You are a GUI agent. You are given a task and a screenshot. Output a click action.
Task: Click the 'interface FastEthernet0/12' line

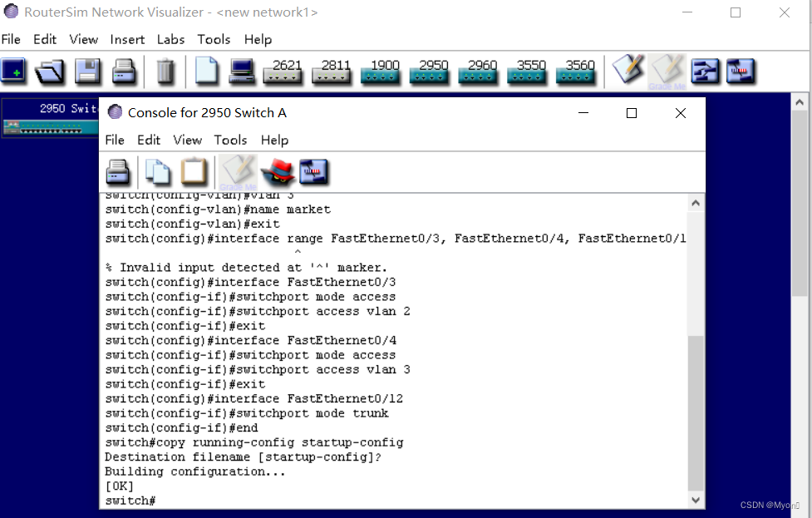[x=253, y=398]
